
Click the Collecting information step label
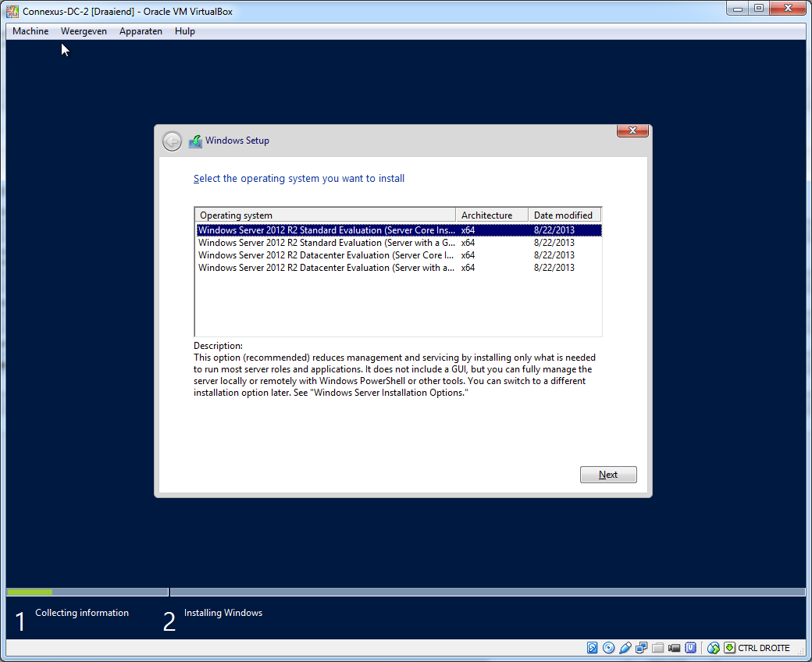82,613
